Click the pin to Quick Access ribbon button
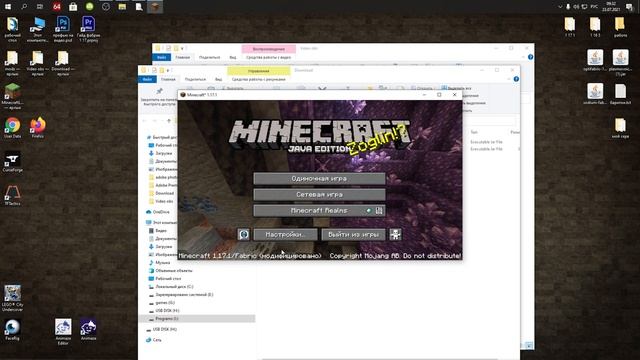 (x=159, y=98)
